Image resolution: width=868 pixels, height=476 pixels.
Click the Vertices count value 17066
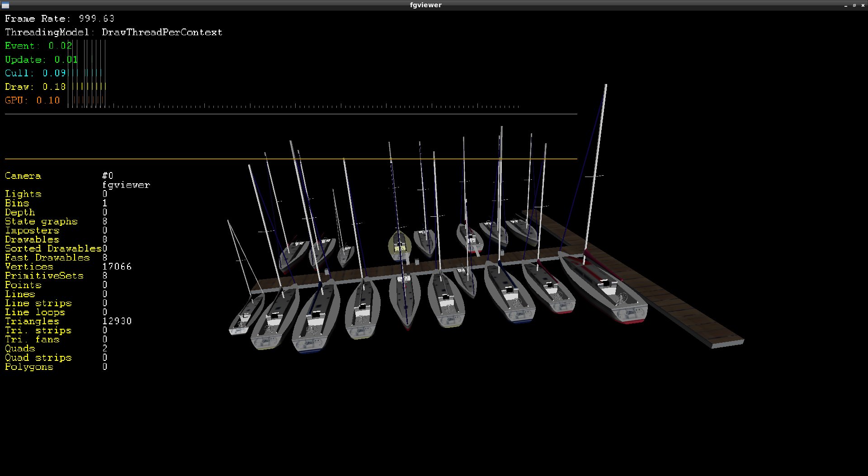(117, 266)
